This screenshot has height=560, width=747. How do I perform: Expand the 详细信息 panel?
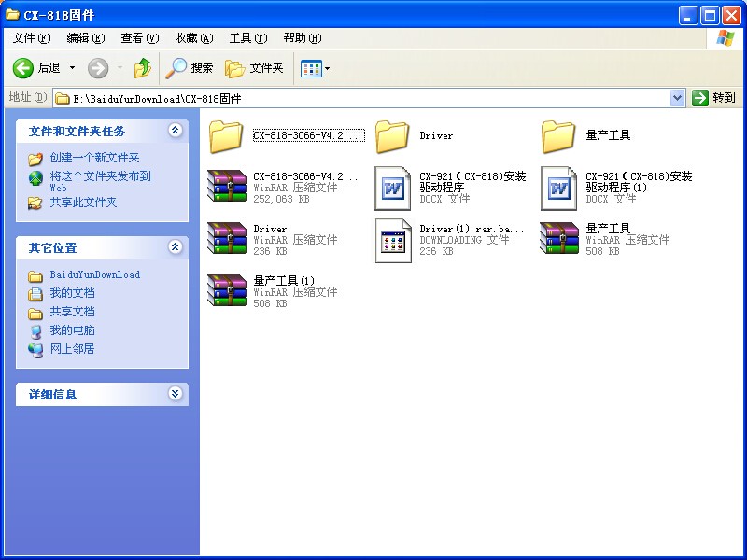[x=176, y=393]
